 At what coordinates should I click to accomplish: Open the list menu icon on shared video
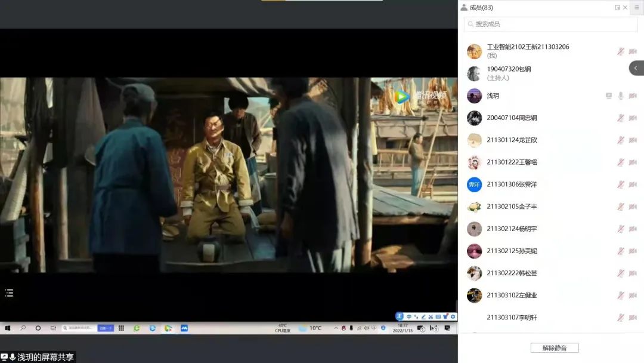[9, 293]
